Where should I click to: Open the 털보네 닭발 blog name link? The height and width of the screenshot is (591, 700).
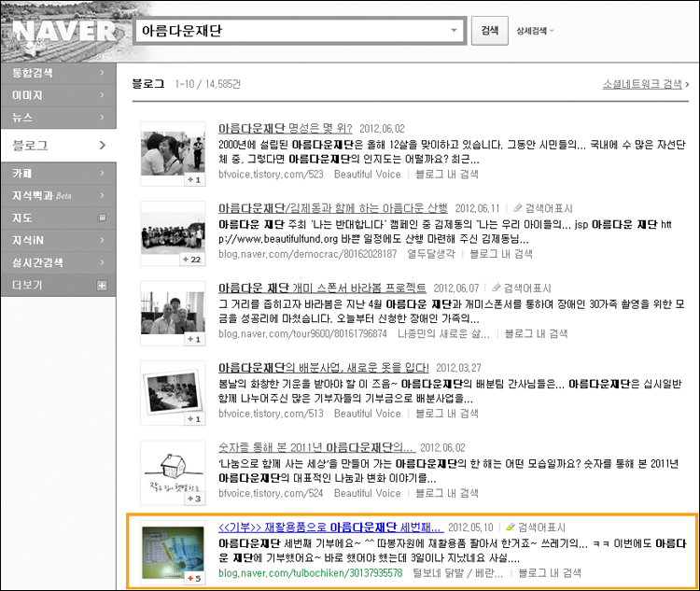458,573
